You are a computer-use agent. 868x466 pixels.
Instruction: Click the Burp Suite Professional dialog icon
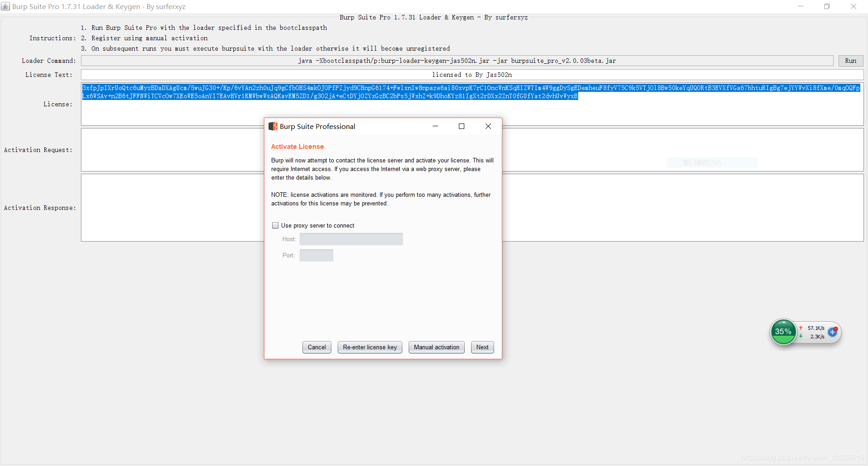273,126
